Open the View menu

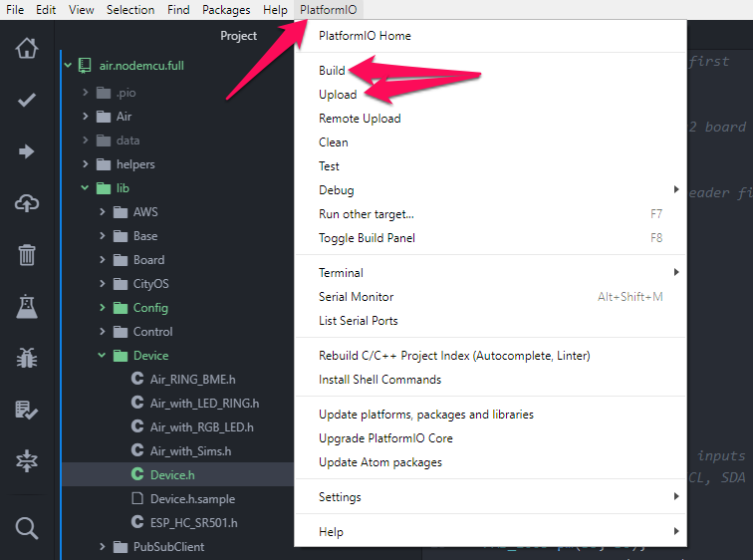point(81,10)
